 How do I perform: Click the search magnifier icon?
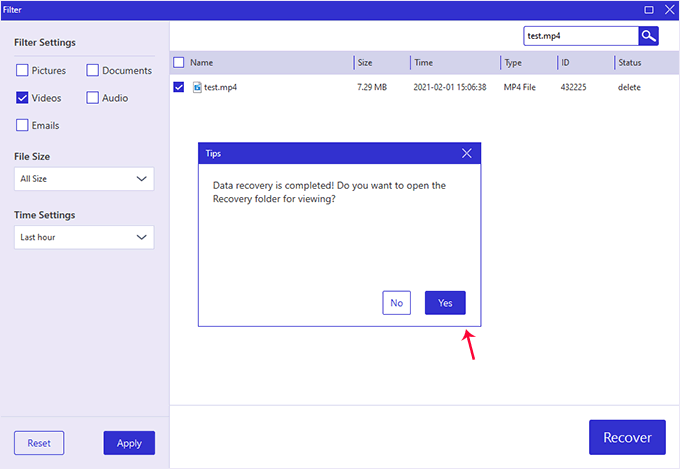click(x=648, y=36)
